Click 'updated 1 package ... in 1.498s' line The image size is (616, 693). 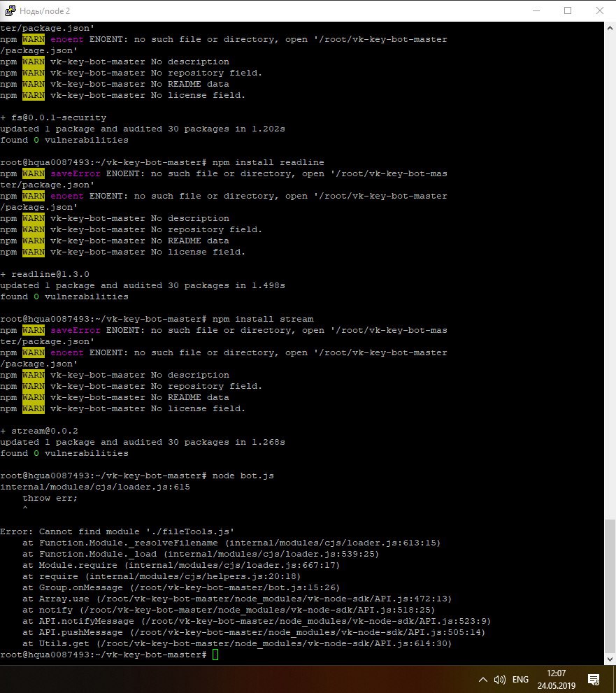click(x=143, y=285)
